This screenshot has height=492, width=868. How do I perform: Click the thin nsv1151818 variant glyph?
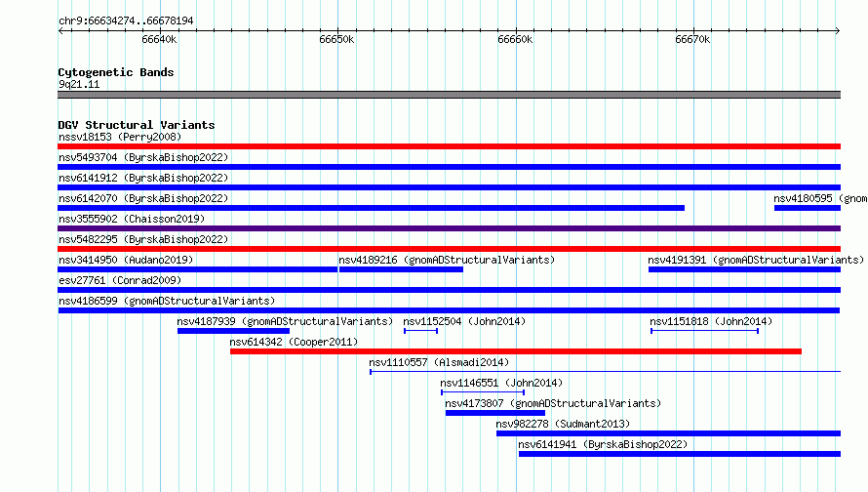click(705, 331)
